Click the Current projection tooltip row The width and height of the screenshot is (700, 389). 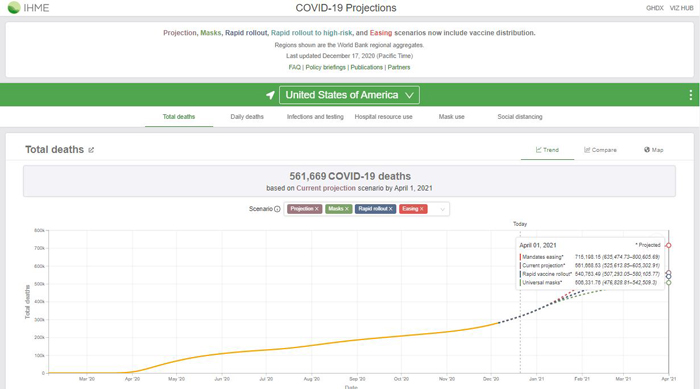[589, 266]
